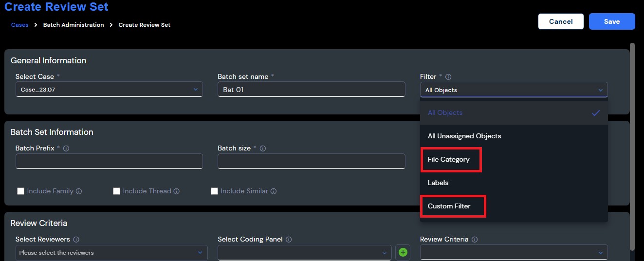This screenshot has width=644, height=261.
Task: Open the Review Criteria dropdown
Action: [514, 253]
